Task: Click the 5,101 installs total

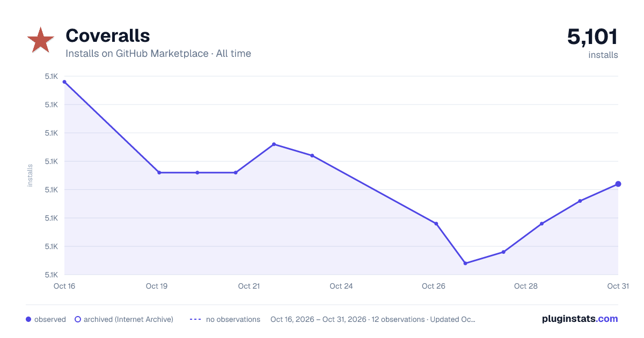Action: [592, 37]
